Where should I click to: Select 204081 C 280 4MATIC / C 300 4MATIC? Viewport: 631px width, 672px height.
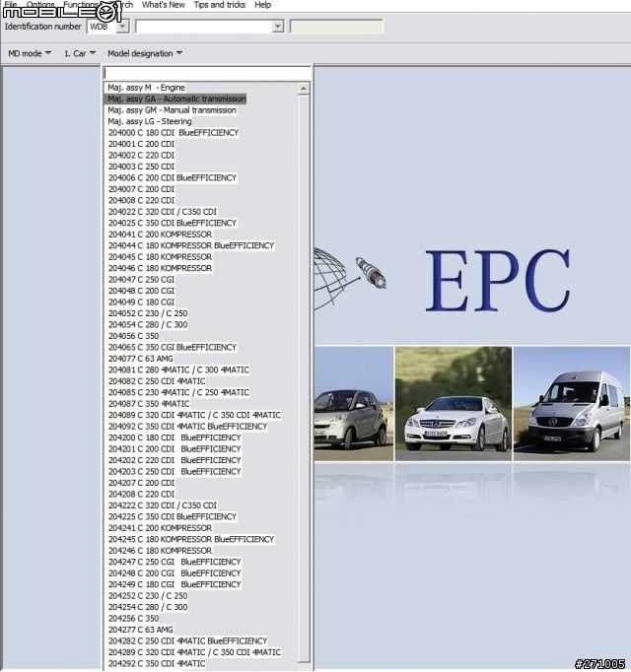click(x=178, y=370)
